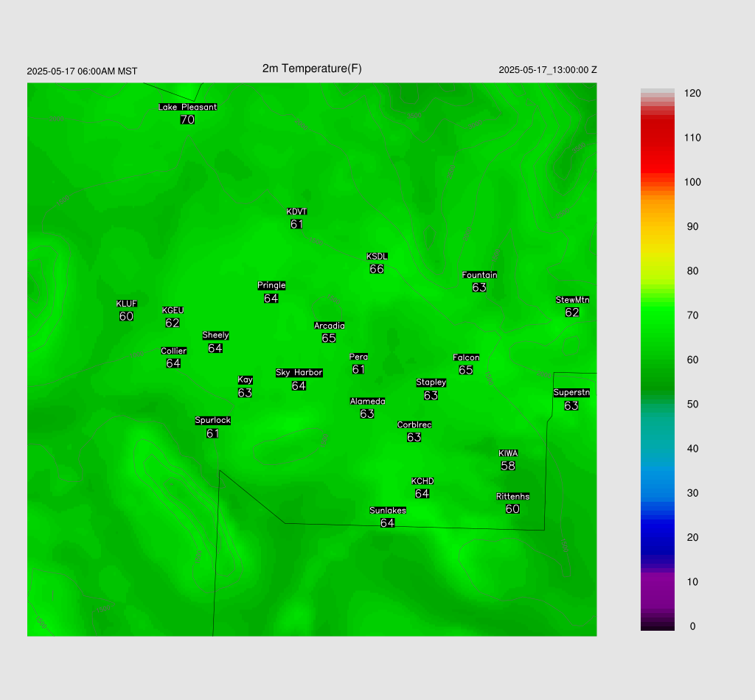Select the Fountain station label

pyautogui.click(x=479, y=275)
